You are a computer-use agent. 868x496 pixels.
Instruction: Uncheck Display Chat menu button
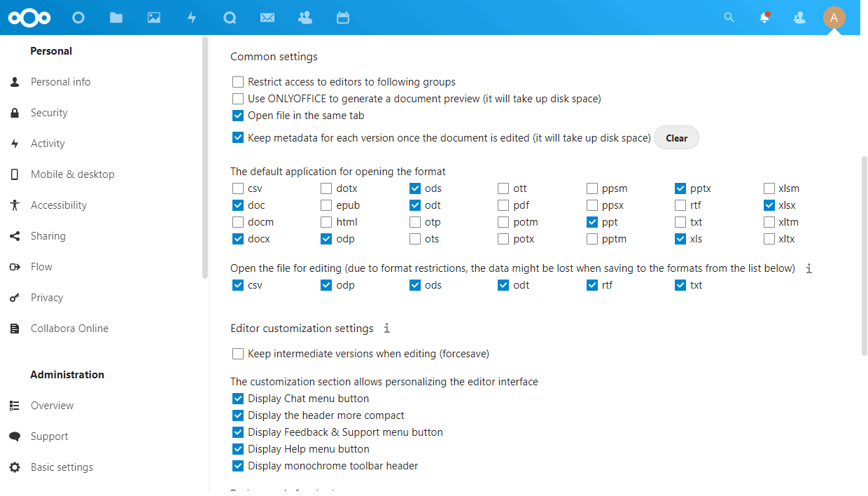[238, 399]
